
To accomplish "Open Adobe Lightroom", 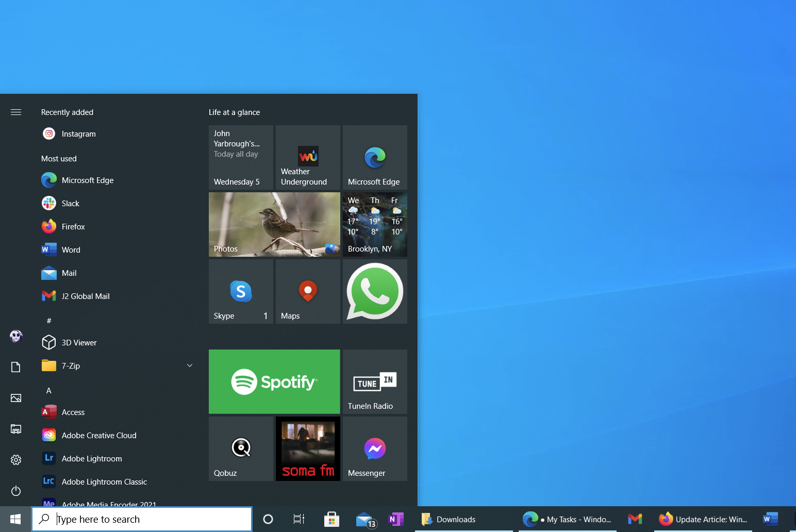I will pos(118,459).
